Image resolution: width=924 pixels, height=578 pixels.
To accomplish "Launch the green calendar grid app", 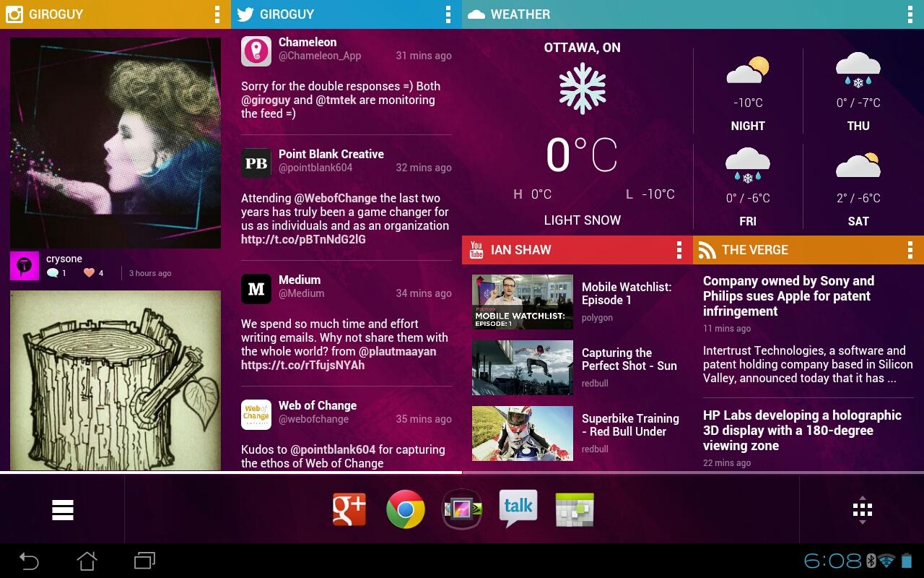I will pyautogui.click(x=575, y=509).
